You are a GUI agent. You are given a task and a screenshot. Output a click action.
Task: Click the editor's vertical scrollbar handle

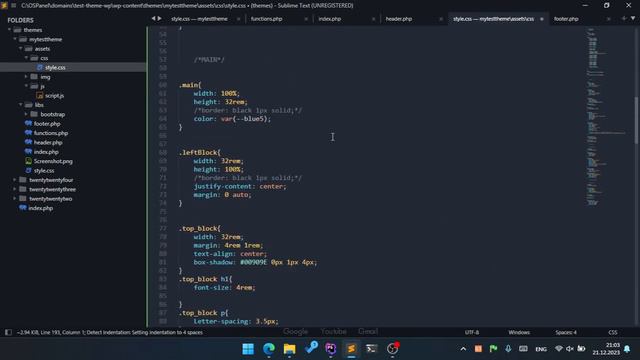click(636, 120)
